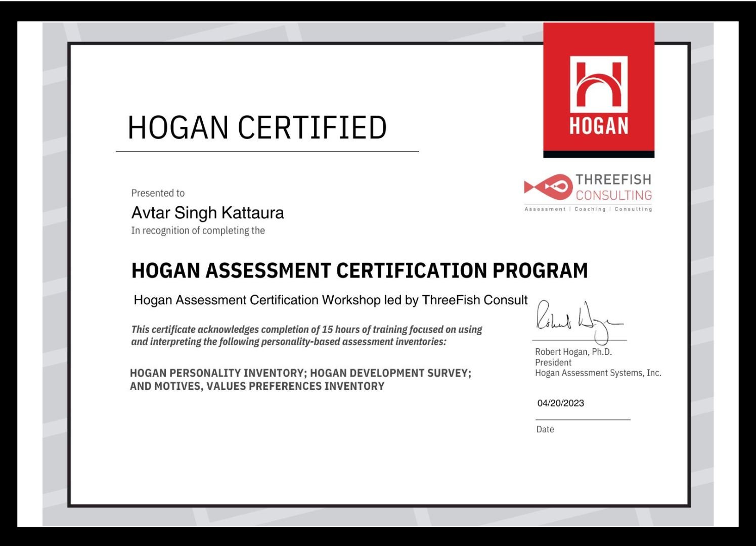756x546 pixels.
Task: Click Robert Hogan's handwritten signature
Action: (576, 320)
